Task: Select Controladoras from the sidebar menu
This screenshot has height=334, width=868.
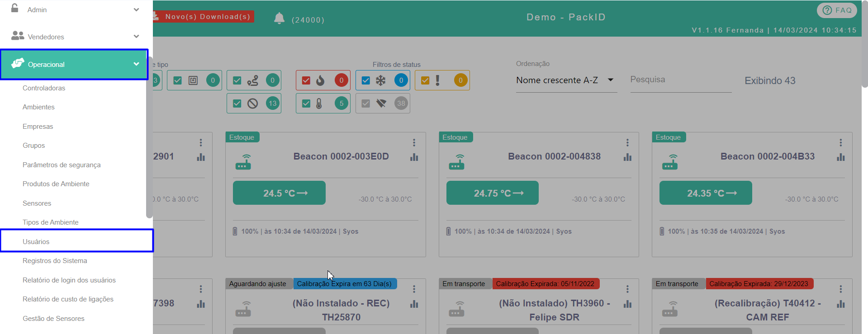Action: pos(44,88)
